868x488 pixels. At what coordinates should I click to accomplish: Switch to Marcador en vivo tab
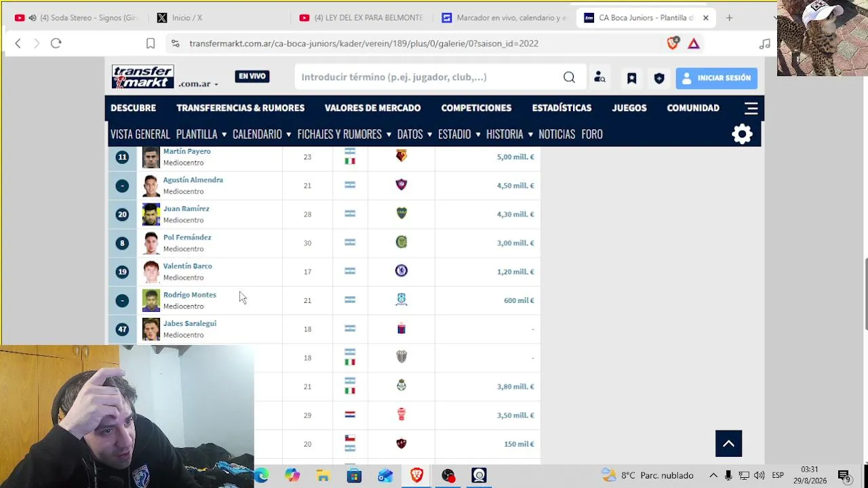(503, 18)
